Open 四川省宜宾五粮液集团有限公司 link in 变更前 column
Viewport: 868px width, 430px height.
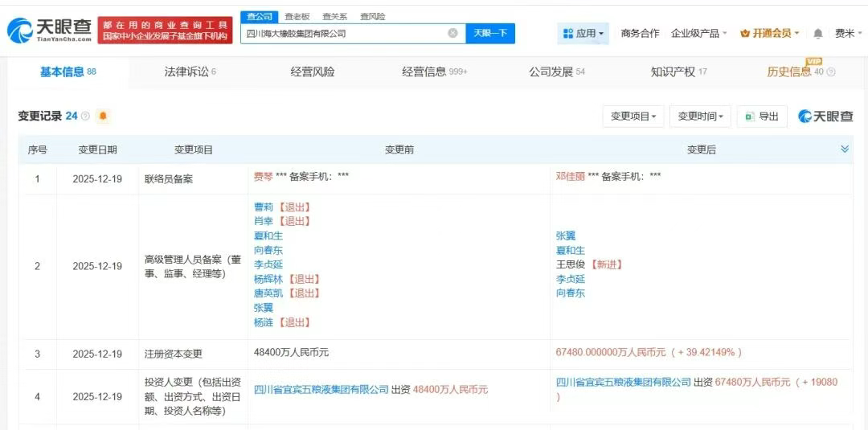(321, 390)
